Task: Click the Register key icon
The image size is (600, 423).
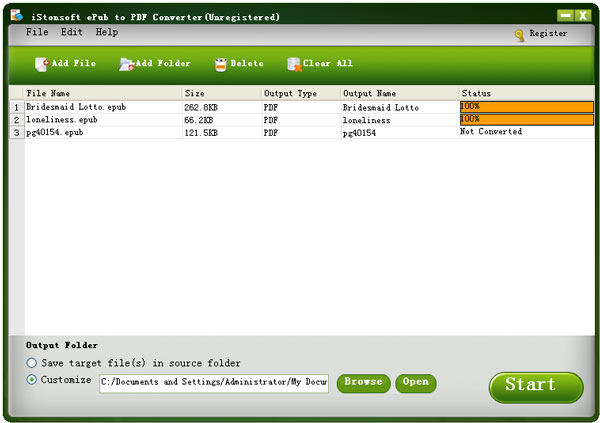Action: point(519,35)
